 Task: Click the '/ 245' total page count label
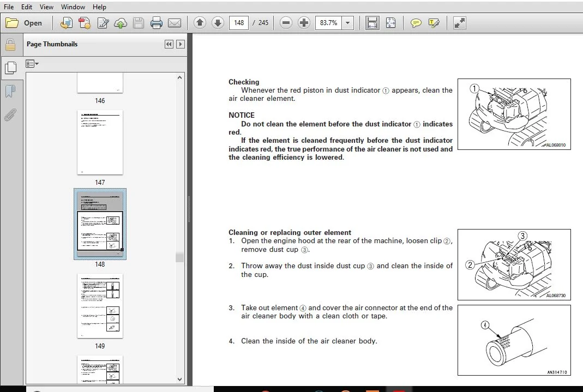[x=261, y=23]
